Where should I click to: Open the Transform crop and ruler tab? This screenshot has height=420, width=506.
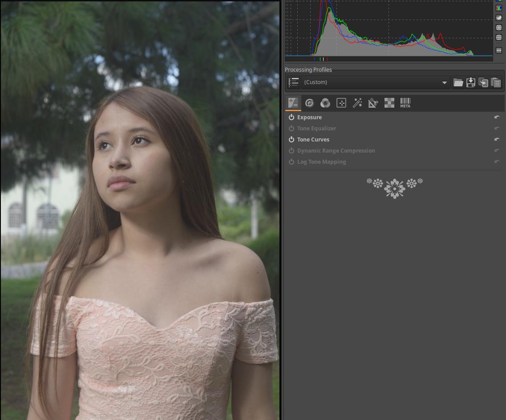pos(373,103)
